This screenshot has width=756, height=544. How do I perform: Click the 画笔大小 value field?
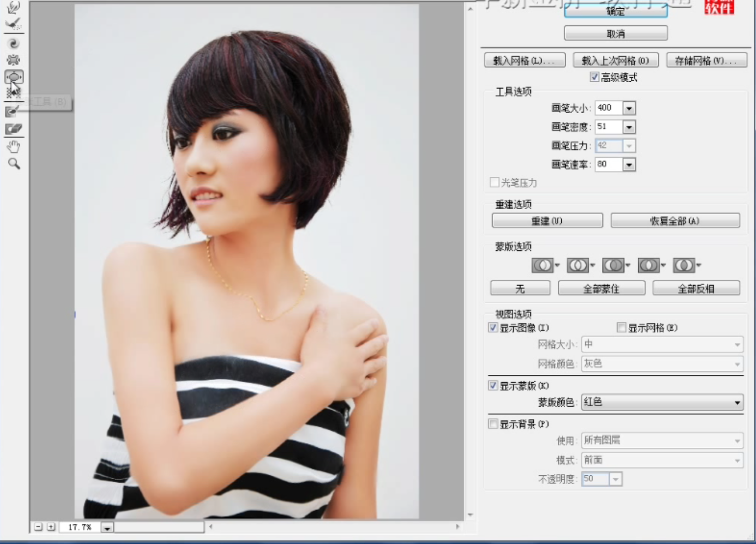tap(609, 108)
